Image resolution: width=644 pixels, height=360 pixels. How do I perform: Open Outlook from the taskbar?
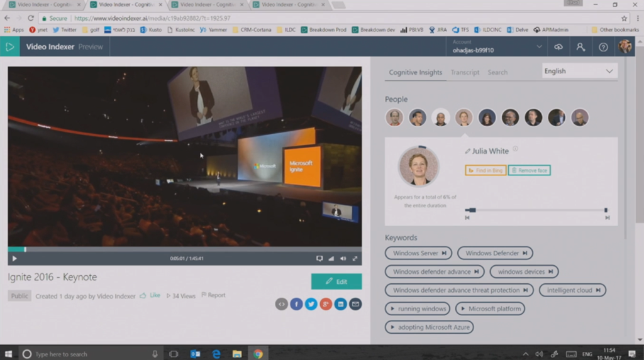tap(195, 354)
